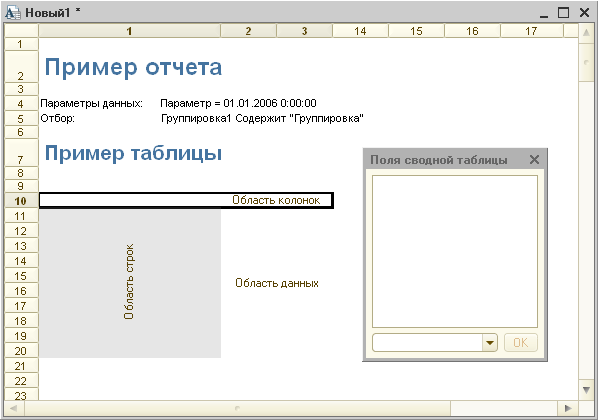The image size is (598, 420).
Task: Click the Параметры данных: label cell
Action: pos(92,103)
